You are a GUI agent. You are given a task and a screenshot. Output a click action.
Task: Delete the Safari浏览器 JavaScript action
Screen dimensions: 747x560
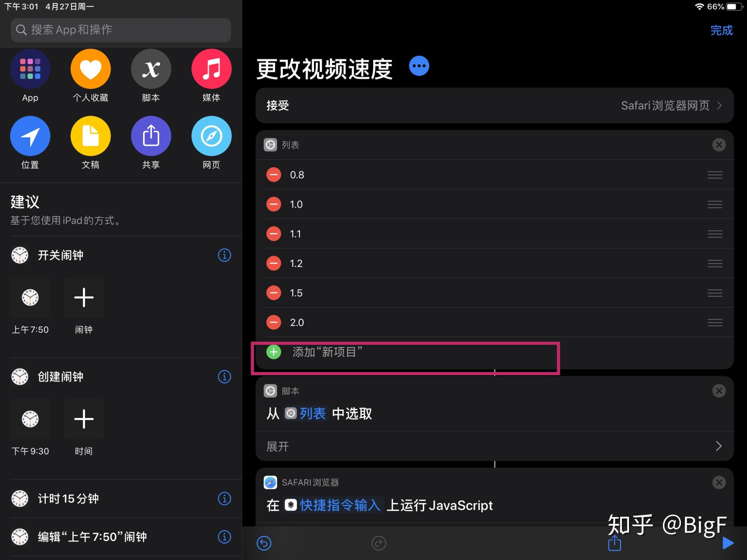coord(719,482)
